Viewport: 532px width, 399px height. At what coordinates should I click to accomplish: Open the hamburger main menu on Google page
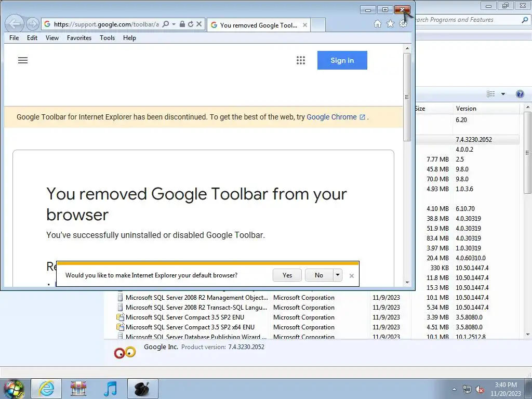coord(23,60)
